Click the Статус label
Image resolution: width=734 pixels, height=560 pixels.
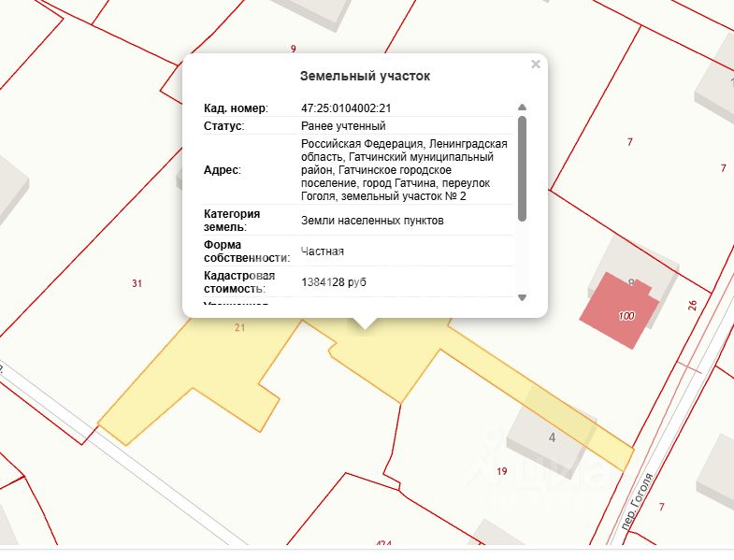tap(223, 126)
